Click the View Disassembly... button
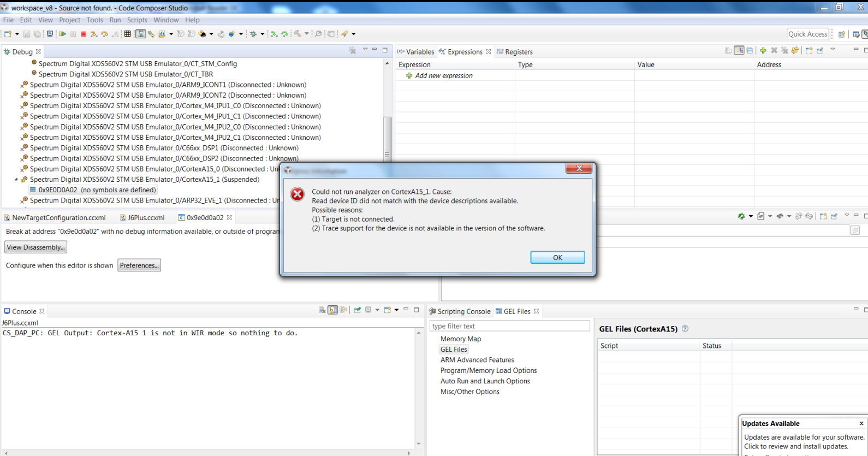The image size is (868, 456). coord(36,247)
